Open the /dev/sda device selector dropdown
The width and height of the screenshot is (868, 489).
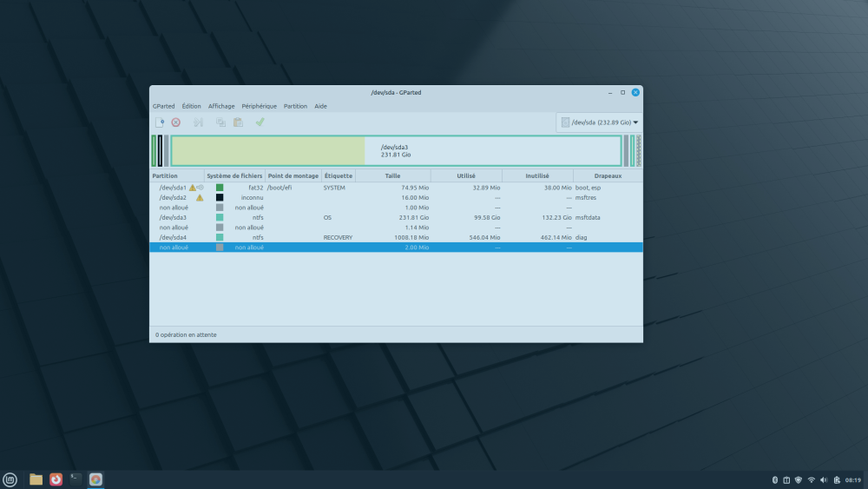click(599, 122)
